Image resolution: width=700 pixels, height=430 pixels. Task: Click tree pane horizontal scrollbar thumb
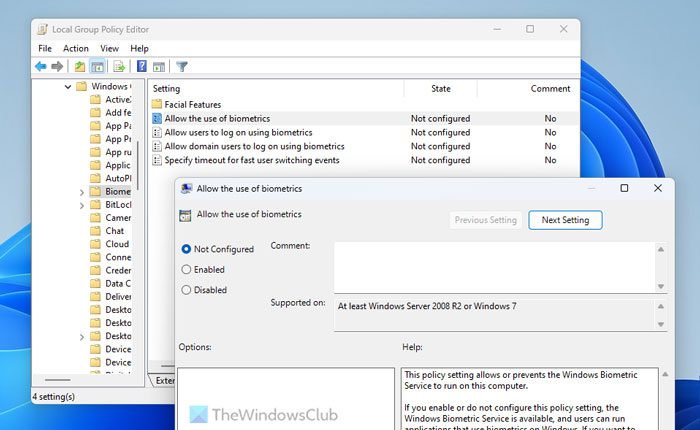point(58,380)
